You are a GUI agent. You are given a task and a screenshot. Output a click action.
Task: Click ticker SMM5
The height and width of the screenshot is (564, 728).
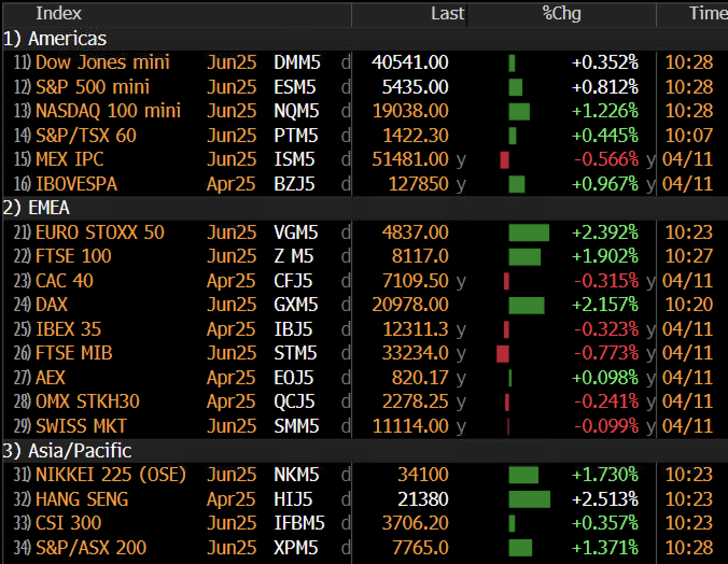(296, 426)
